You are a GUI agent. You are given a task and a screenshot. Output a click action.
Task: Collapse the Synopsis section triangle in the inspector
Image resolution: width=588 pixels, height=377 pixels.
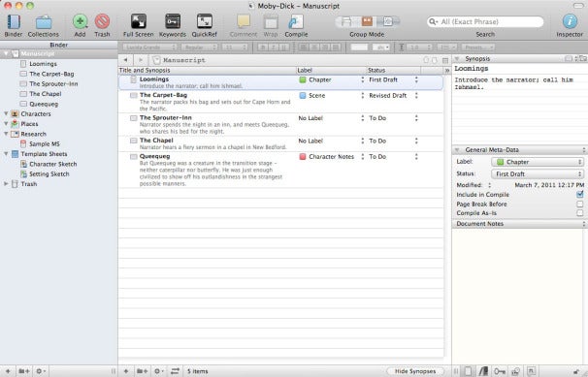pos(457,59)
